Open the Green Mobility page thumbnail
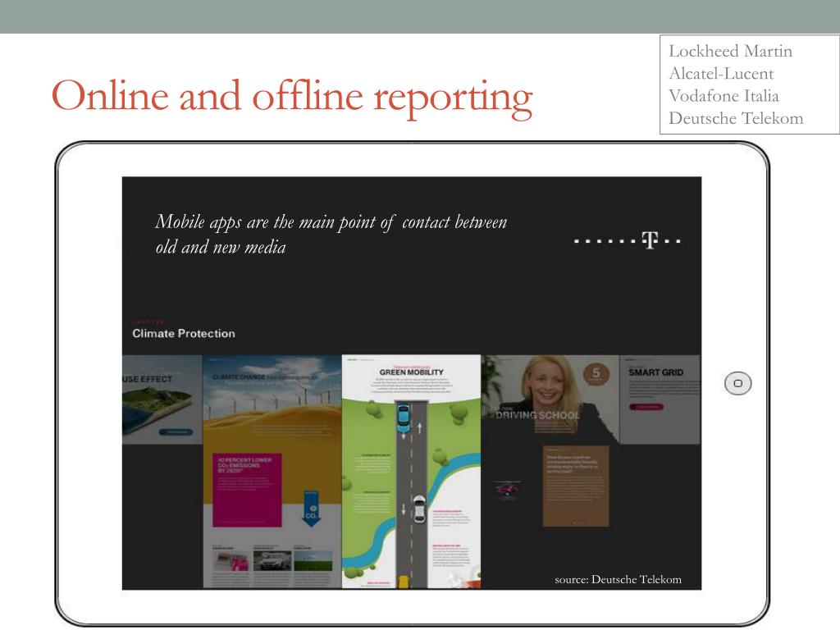The width and height of the screenshot is (840, 630). [x=411, y=472]
